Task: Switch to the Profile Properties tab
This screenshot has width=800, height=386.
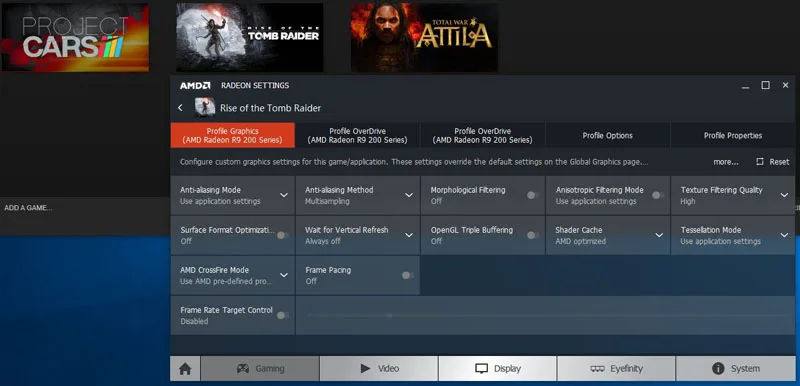Action: pos(733,136)
